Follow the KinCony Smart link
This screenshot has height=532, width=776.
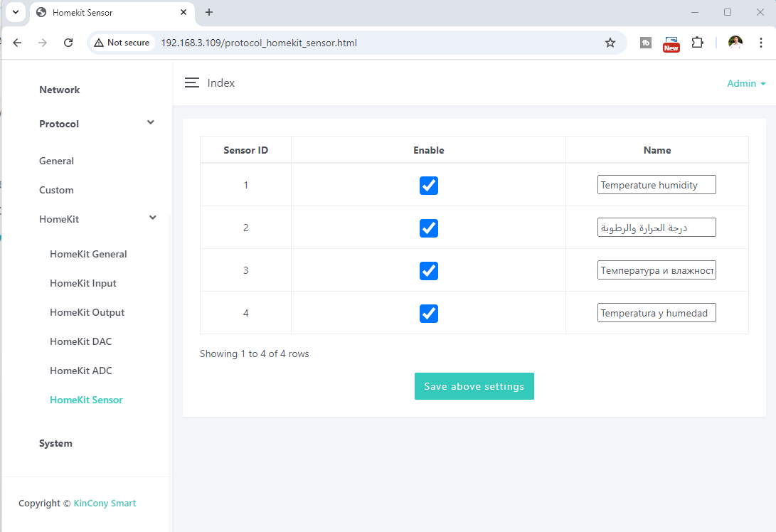click(x=105, y=503)
